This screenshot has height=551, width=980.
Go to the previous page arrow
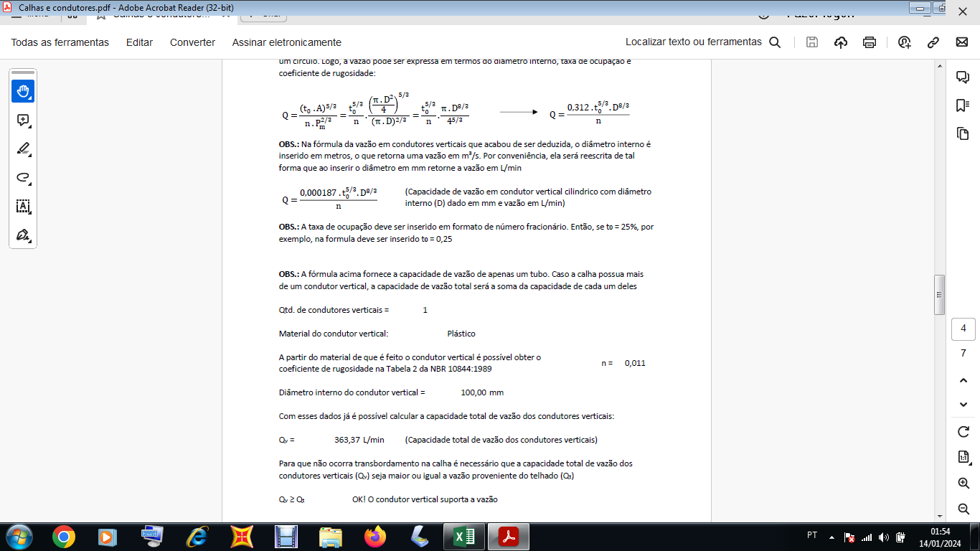963,380
